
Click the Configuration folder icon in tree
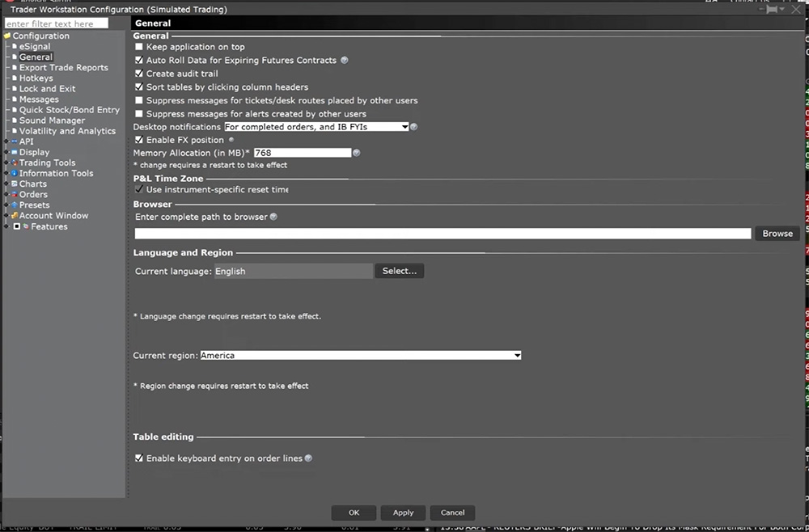pyautogui.click(x=7, y=36)
